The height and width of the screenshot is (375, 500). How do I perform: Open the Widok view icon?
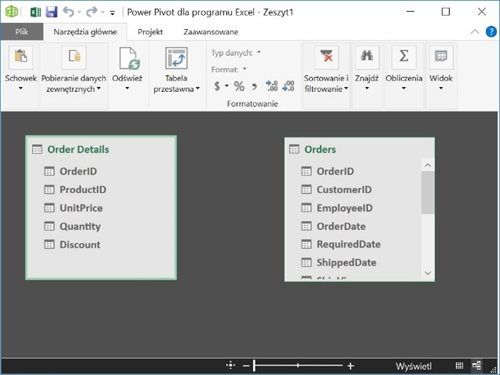click(441, 57)
